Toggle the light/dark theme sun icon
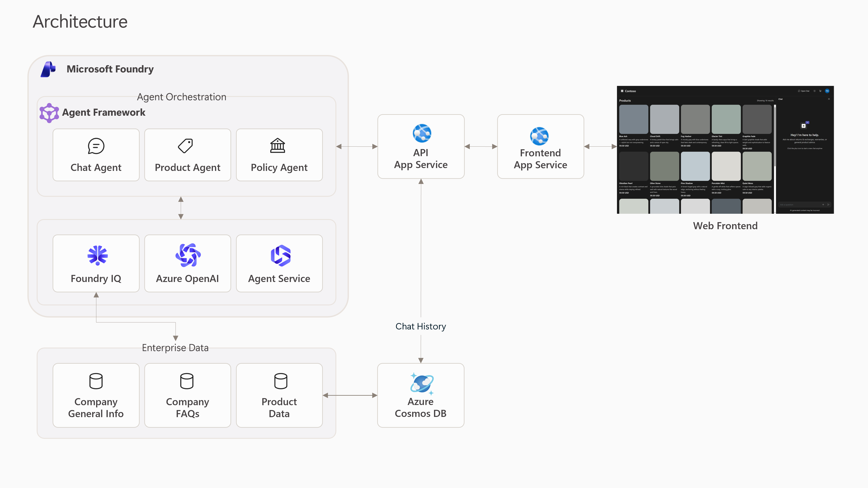 815,91
